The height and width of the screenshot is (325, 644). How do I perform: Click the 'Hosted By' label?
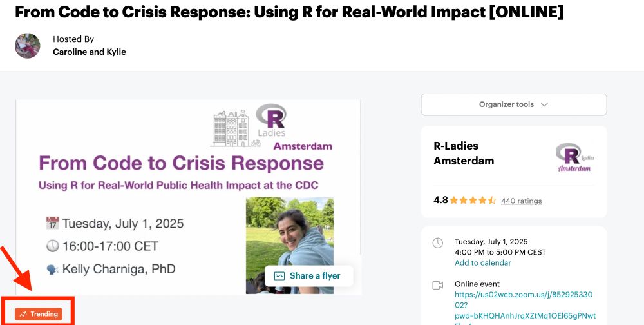(73, 39)
